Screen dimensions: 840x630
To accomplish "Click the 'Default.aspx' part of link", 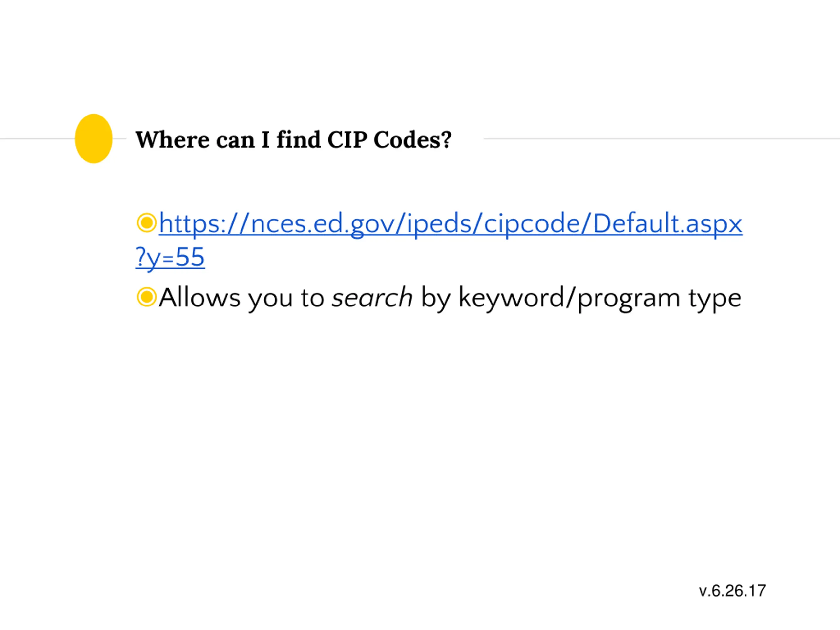I will click(667, 224).
